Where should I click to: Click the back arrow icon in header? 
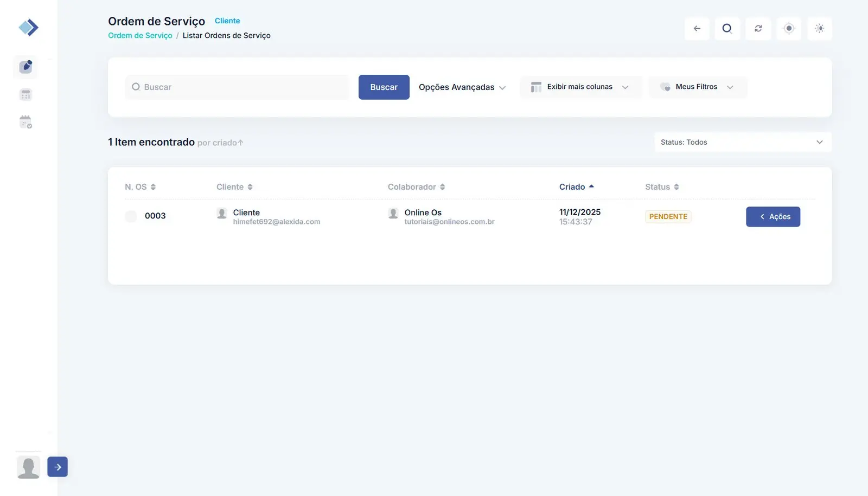(697, 29)
